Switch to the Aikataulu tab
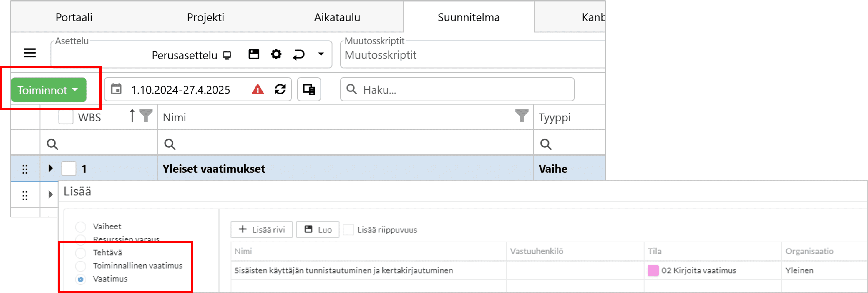The image size is (868, 293). [x=337, y=17]
